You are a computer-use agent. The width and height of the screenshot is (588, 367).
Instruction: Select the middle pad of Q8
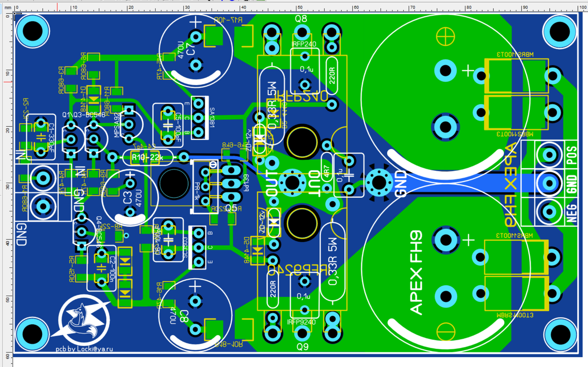coord(302,33)
